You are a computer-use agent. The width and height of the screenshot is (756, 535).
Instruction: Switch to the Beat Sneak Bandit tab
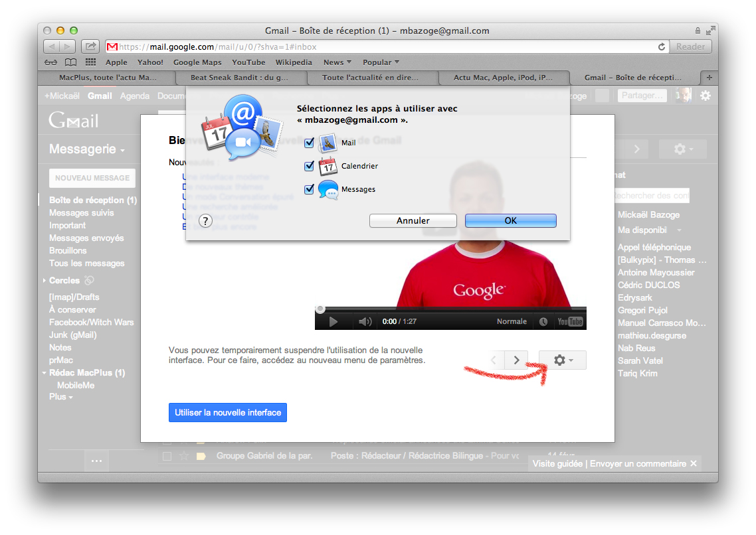click(x=240, y=77)
